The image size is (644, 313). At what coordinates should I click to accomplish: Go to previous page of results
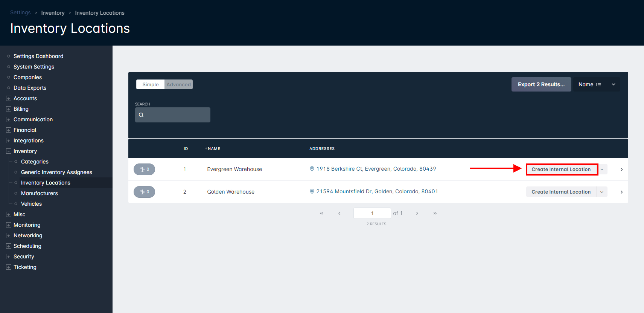click(339, 213)
